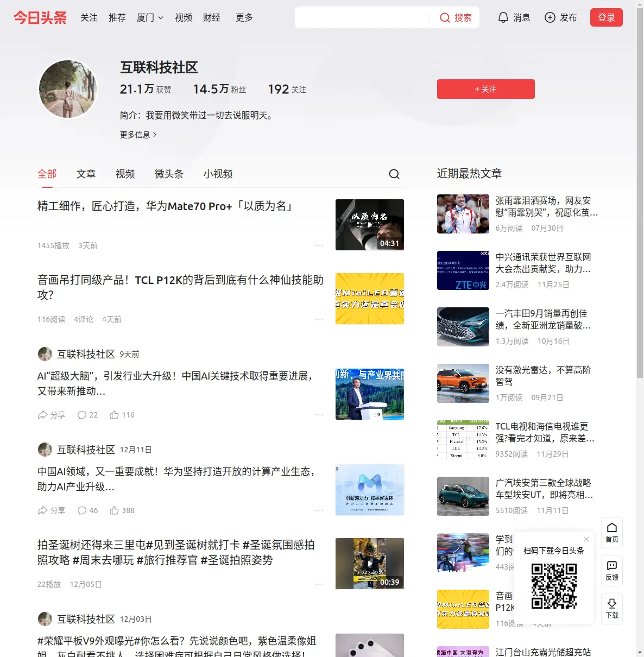
Task: Open hot article 一汽丰田9月销量再创佳绩
Action: coord(544,319)
